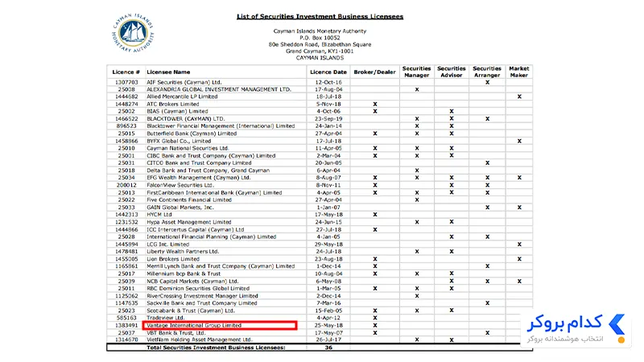Viewport: 644px width, 362px height.
Task: Click the Securities Arranger column header
Action: 487,72
